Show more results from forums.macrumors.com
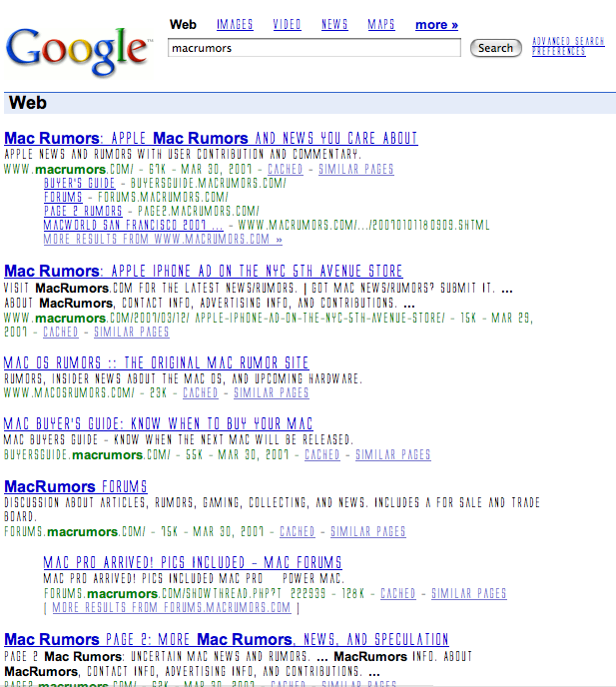The image size is (616, 687). tap(172, 608)
